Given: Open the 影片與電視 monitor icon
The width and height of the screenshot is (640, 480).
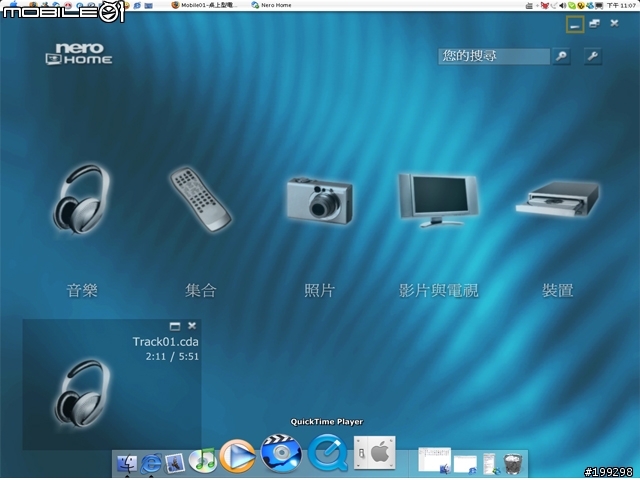Looking at the screenshot, I should (438, 200).
